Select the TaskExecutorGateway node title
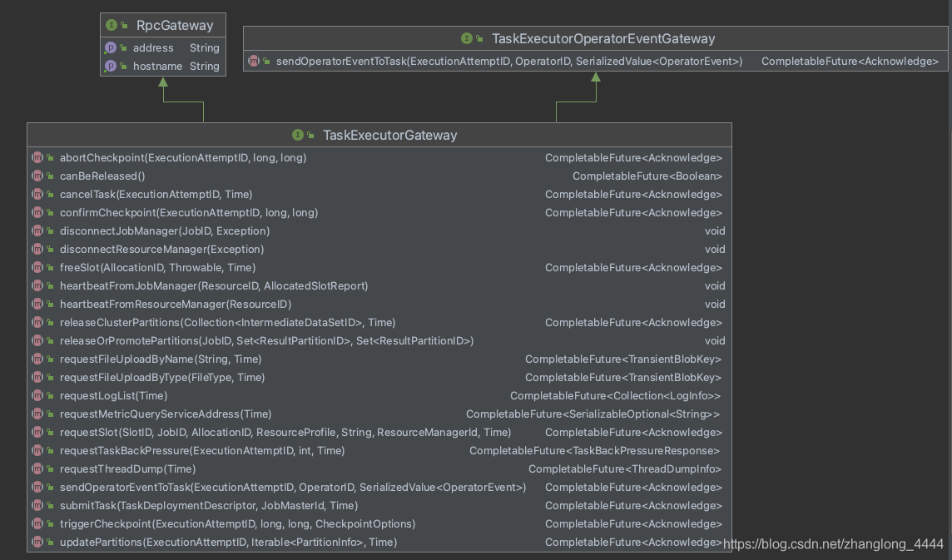The height and width of the screenshot is (560, 952). (x=389, y=136)
